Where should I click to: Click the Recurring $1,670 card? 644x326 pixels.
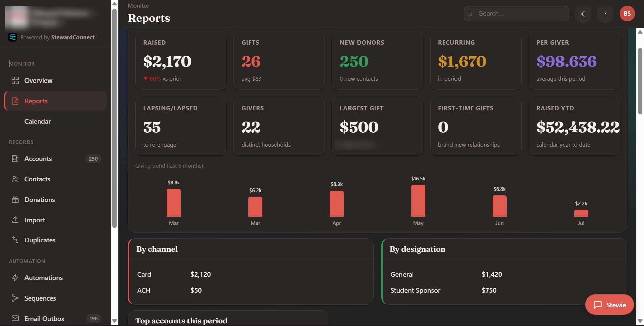(x=476, y=60)
